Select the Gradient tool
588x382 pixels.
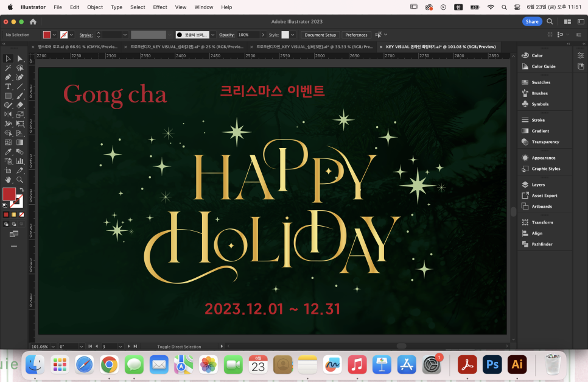pyautogui.click(x=20, y=143)
